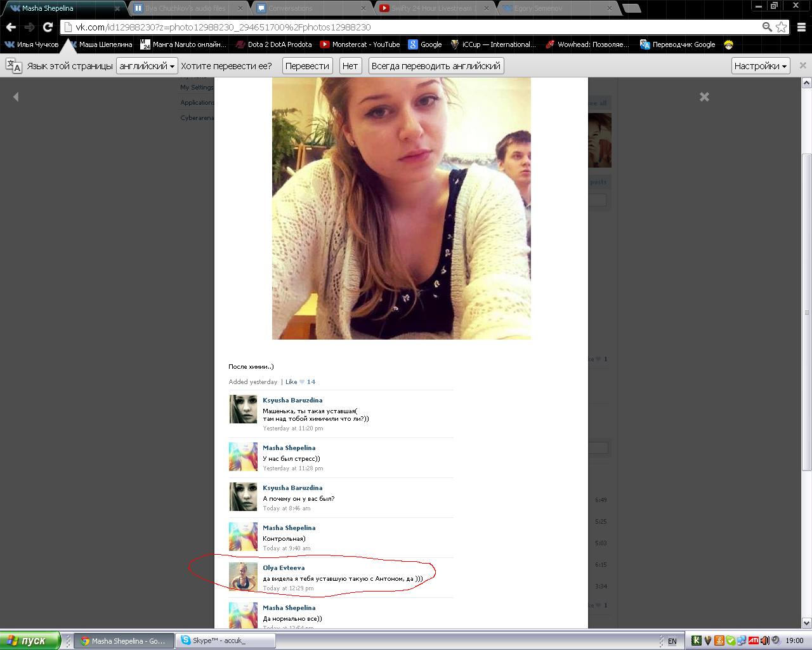Open the Настройки dropdown

[761, 66]
